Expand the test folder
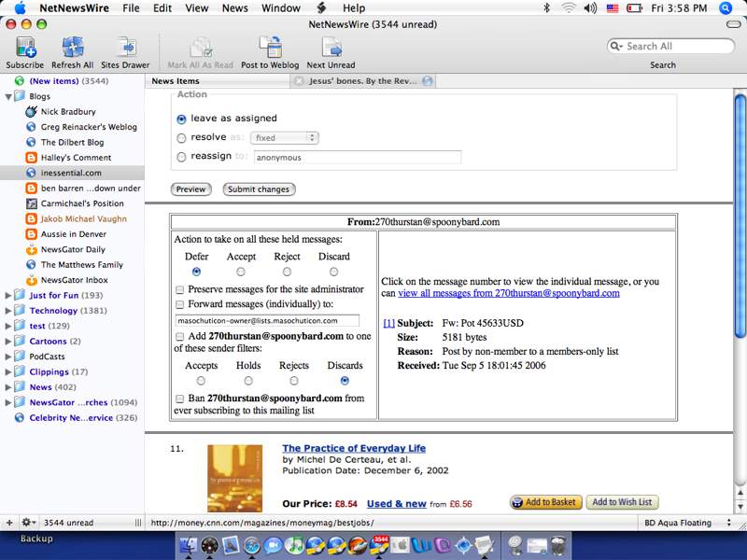The width and height of the screenshot is (747, 560). pos(8,326)
